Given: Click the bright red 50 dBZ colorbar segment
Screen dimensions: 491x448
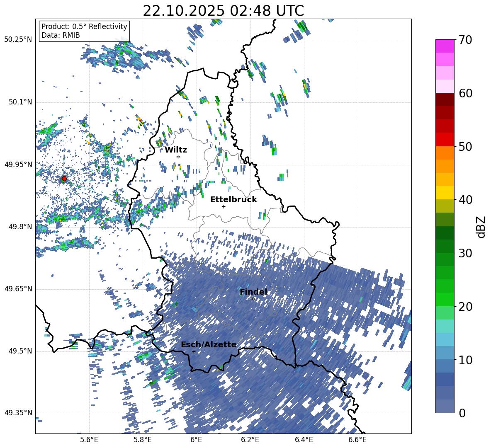Looking at the screenshot, I should tap(445, 140).
